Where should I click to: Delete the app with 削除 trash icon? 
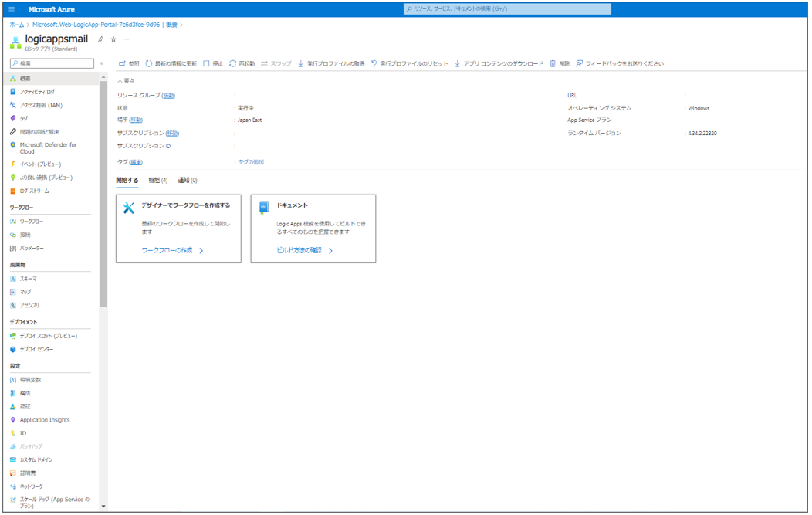coord(560,64)
